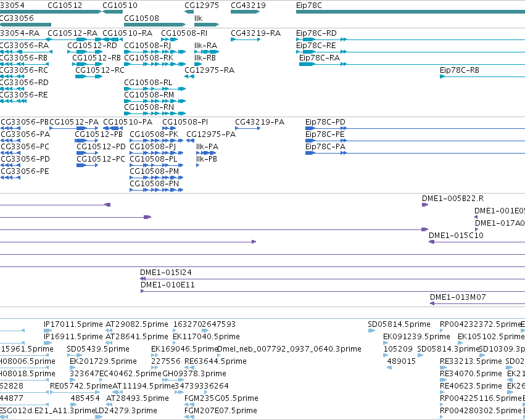
Task: Click the Ilk gene label
Action: (x=198, y=18)
